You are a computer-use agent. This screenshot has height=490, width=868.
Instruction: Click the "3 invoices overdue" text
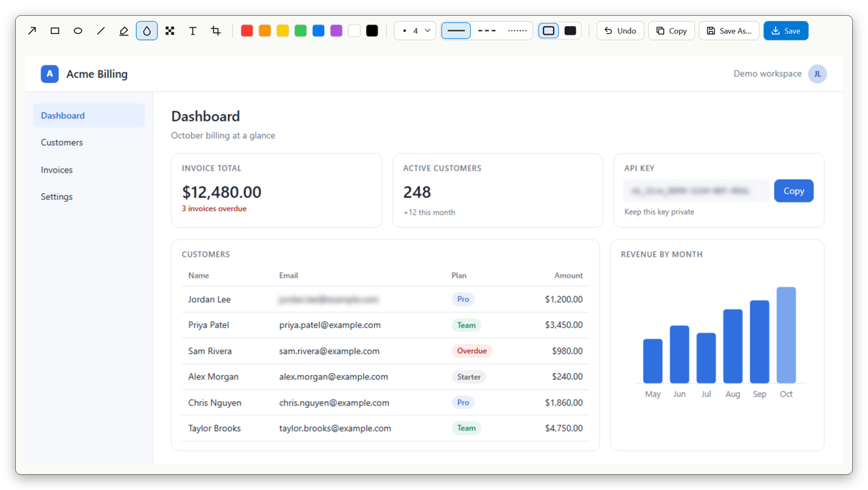click(x=214, y=209)
